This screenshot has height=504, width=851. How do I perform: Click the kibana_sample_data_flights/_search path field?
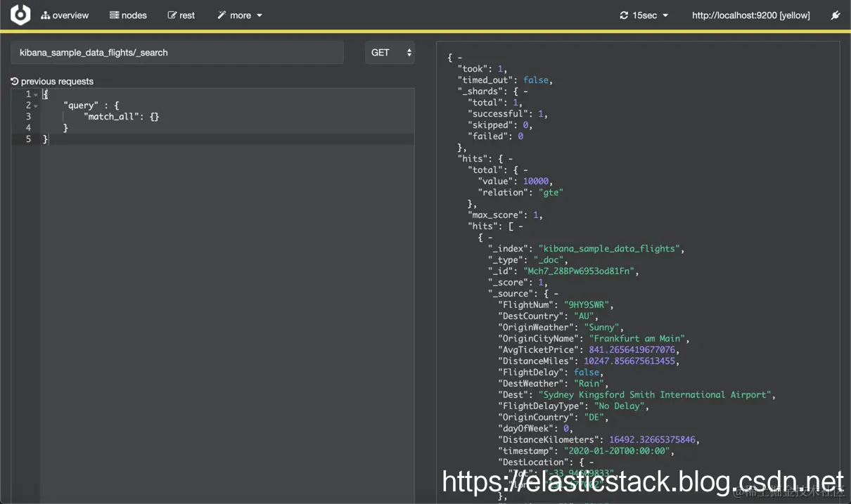click(177, 53)
